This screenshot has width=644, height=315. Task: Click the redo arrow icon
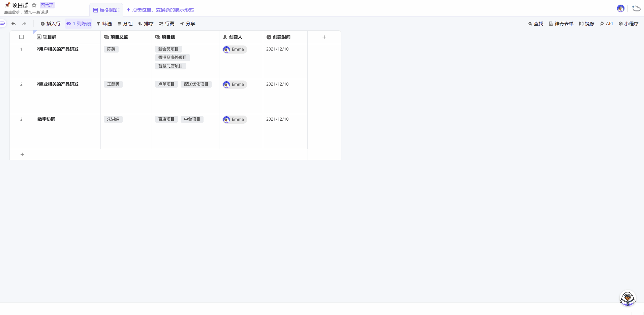24,24
